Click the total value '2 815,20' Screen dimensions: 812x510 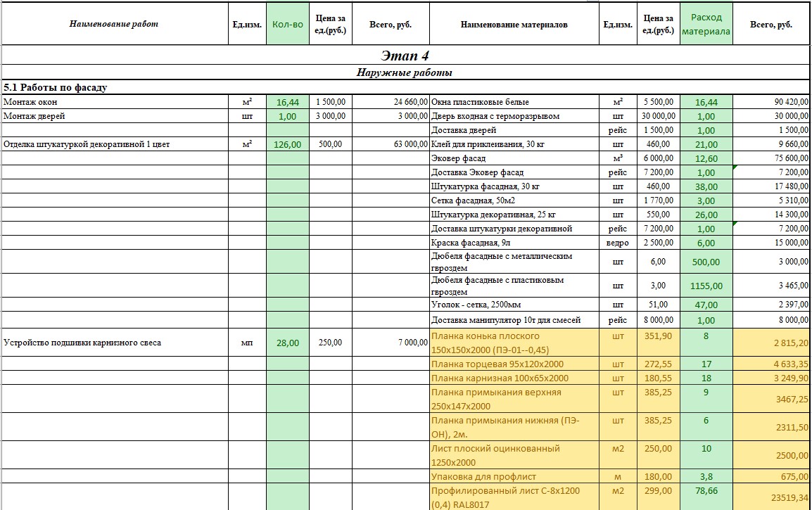[771, 343]
